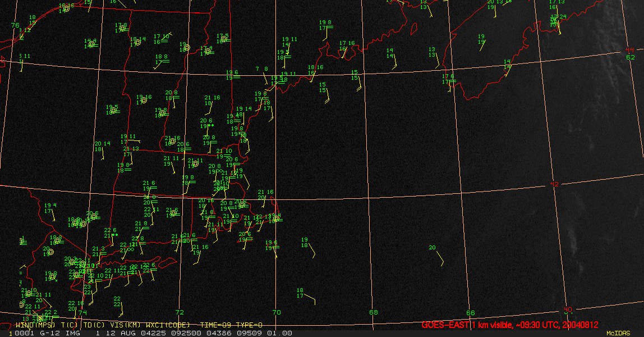The width and height of the screenshot is (644, 337).
Task: Click the T(C) legend text
Action: (x=68, y=325)
